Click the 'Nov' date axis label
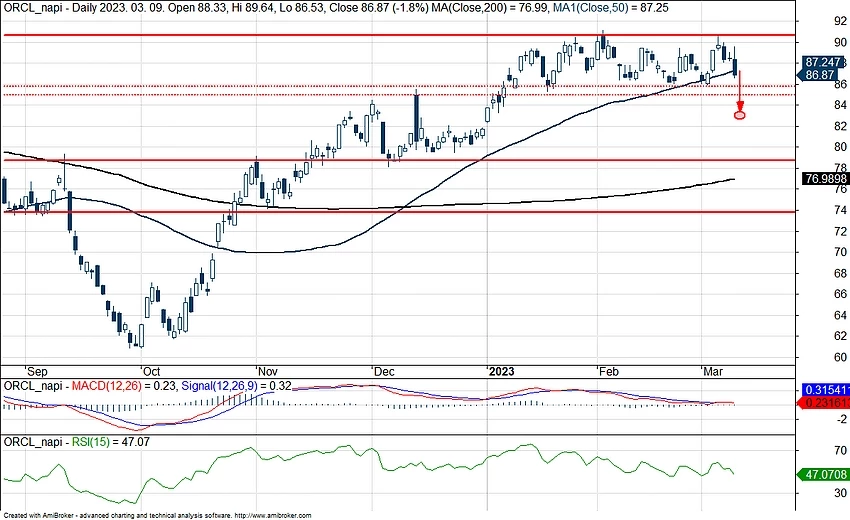850x520 pixels. coord(267,371)
